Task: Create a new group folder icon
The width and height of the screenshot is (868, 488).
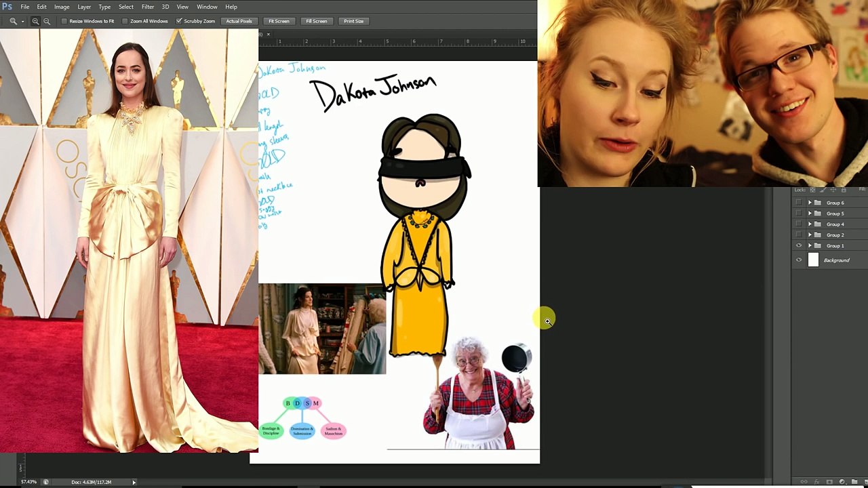Action: tap(854, 482)
